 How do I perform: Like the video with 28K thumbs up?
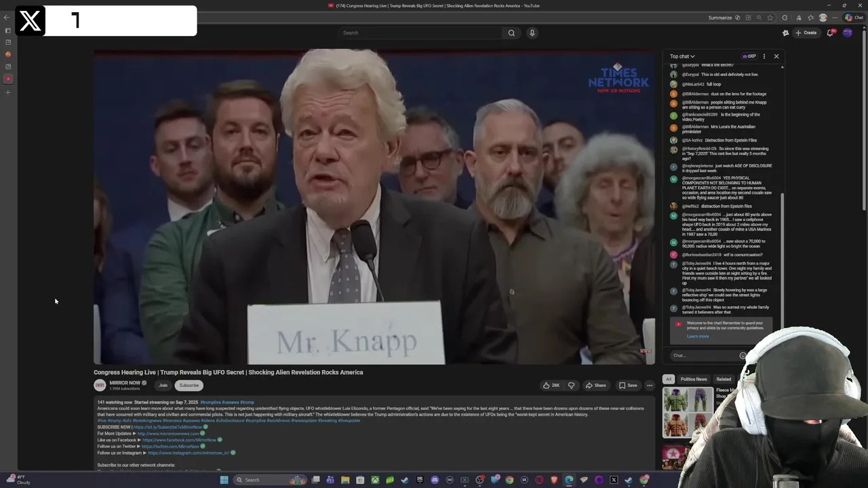(x=551, y=385)
